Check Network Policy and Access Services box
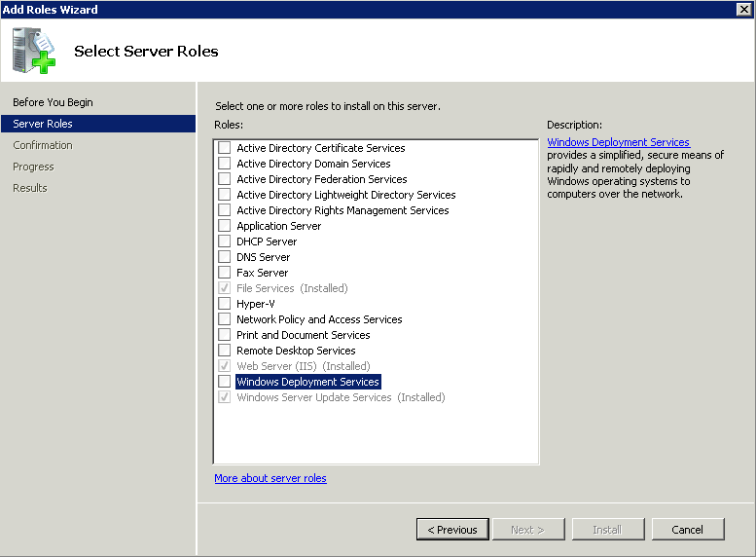Image resolution: width=756 pixels, height=557 pixels. (224, 319)
